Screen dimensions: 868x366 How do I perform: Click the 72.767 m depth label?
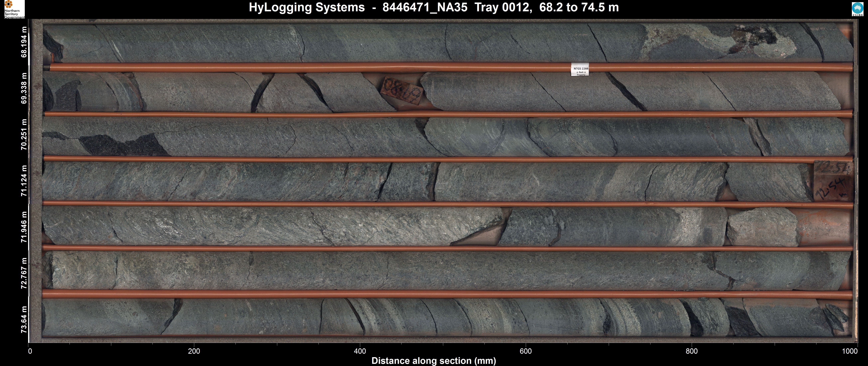[24, 273]
